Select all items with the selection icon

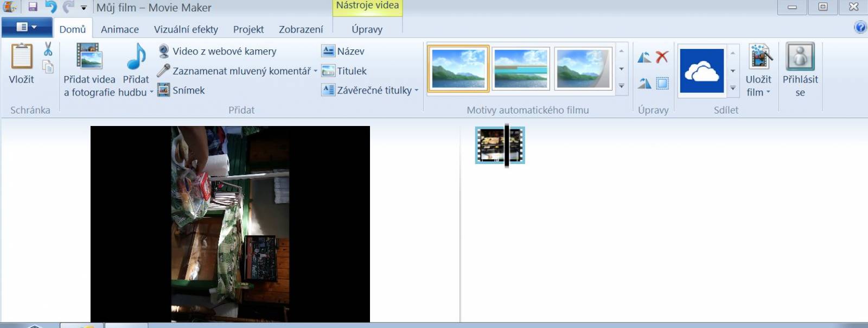coord(662,83)
